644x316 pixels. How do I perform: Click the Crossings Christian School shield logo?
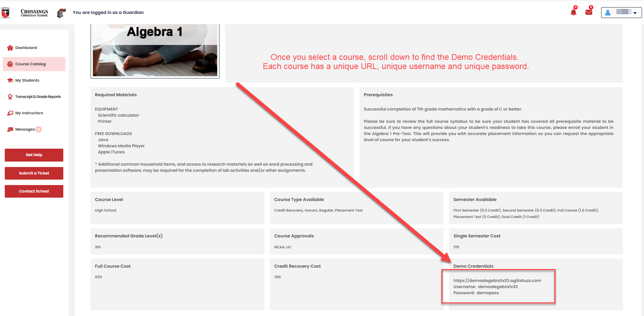pos(5,13)
